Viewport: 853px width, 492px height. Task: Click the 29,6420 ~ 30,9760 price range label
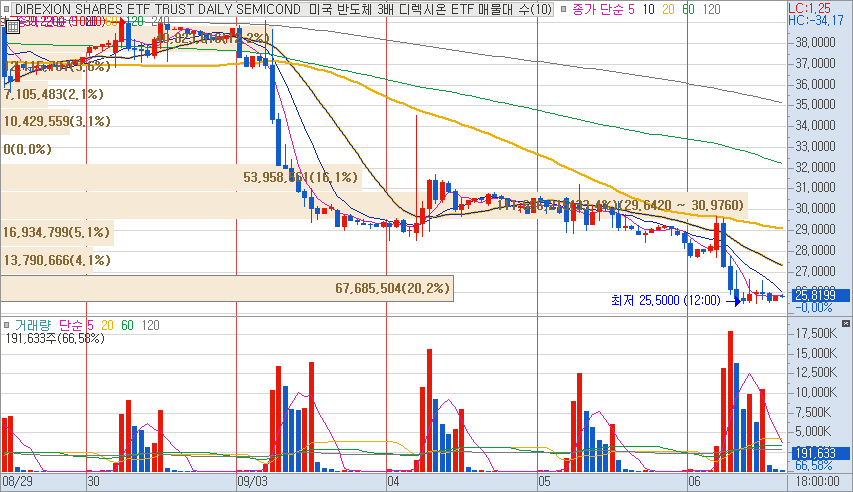(x=683, y=205)
